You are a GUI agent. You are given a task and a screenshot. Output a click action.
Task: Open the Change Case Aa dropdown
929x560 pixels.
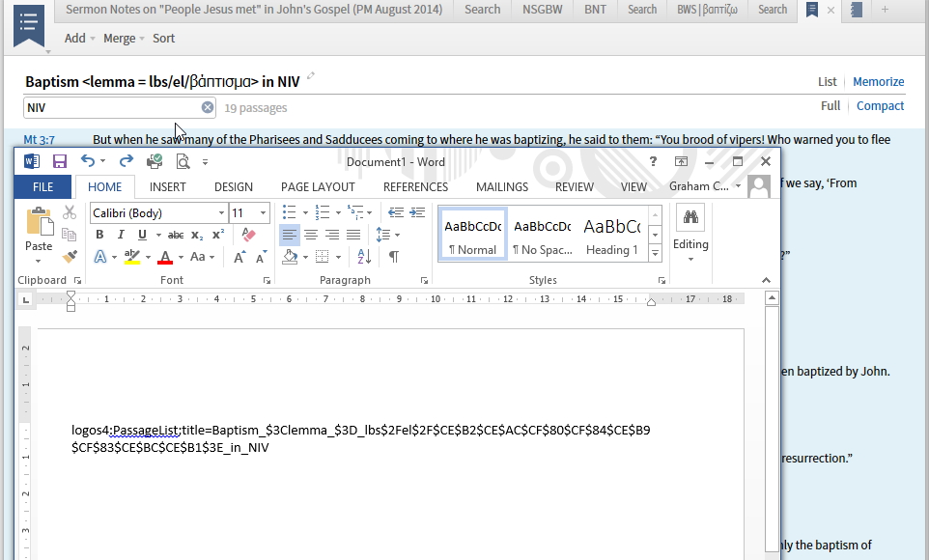(202, 257)
